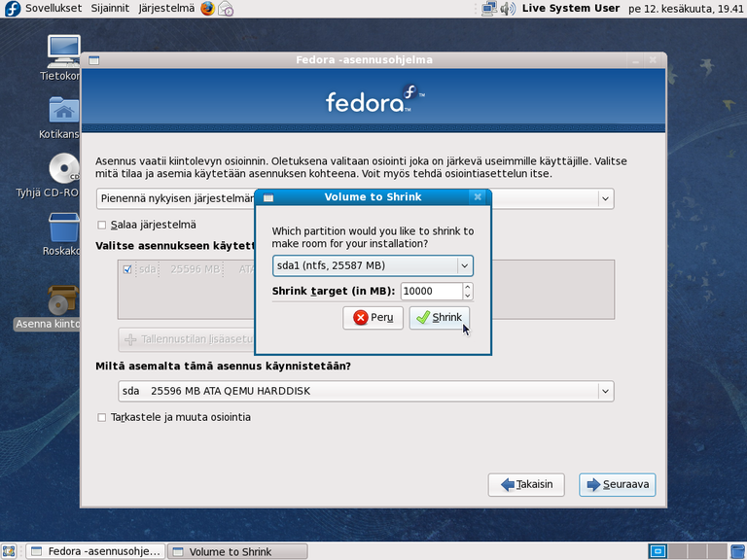The height and width of the screenshot is (560, 747).
Task: Enable the Salaa järjestelmä checkbox
Action: [102, 226]
